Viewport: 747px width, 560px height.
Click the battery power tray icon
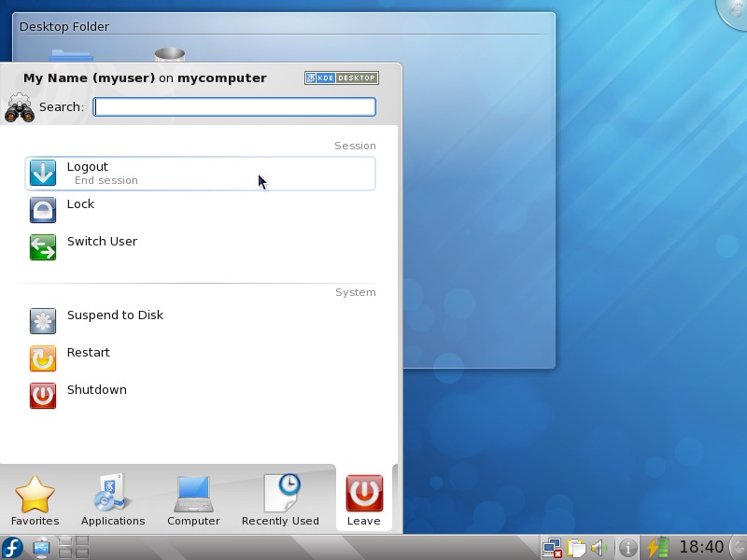pos(657,548)
